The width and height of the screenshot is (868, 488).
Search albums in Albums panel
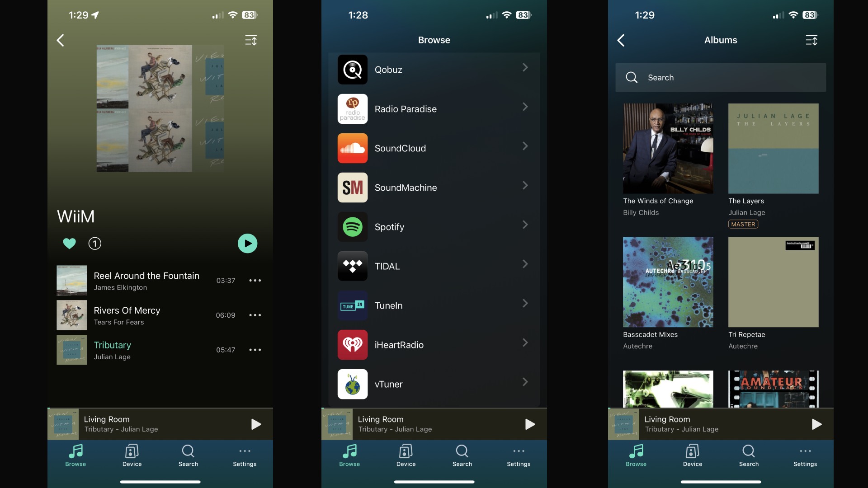pyautogui.click(x=721, y=77)
